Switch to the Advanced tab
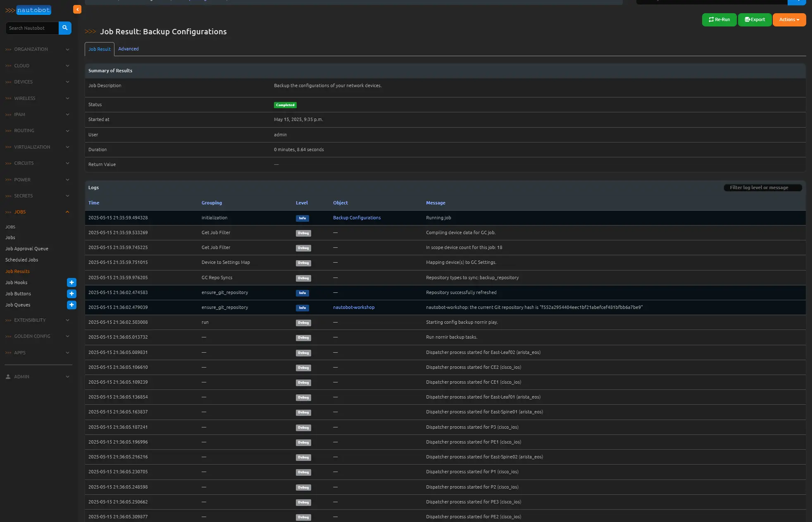 point(129,49)
